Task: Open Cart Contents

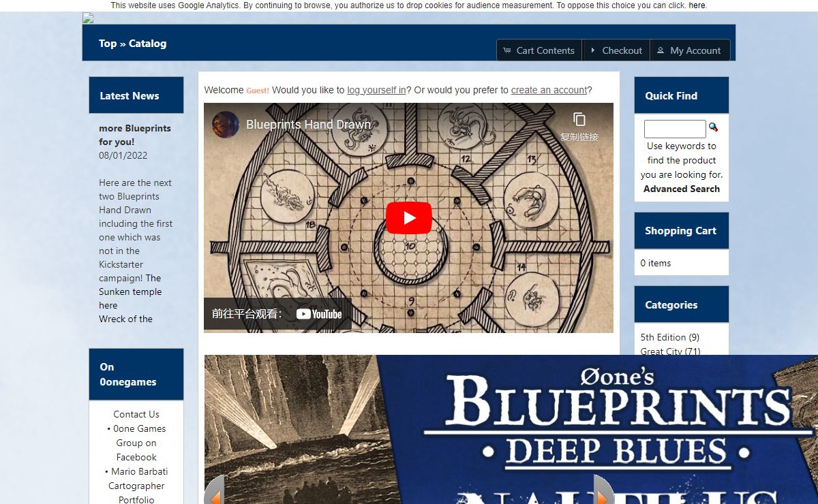Action: [539, 50]
